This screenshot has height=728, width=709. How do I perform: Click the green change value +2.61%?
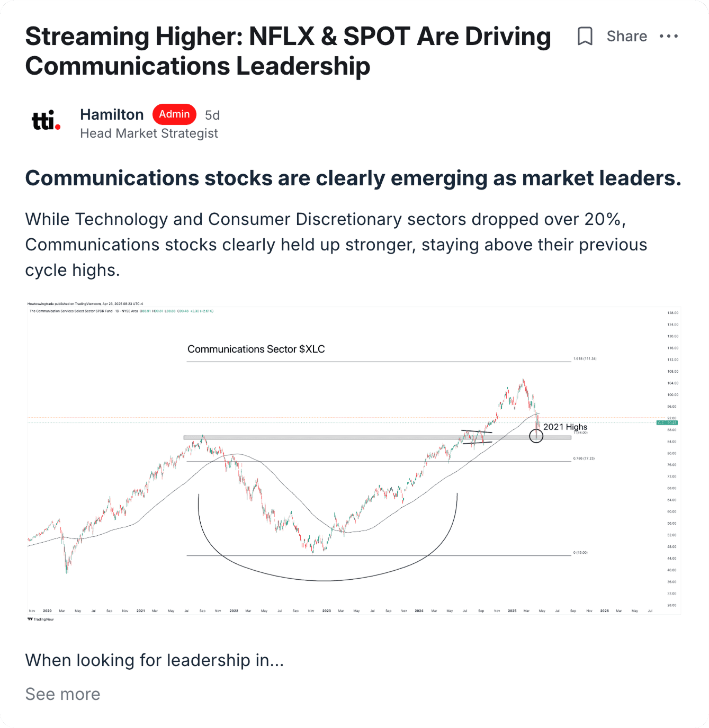click(x=206, y=311)
